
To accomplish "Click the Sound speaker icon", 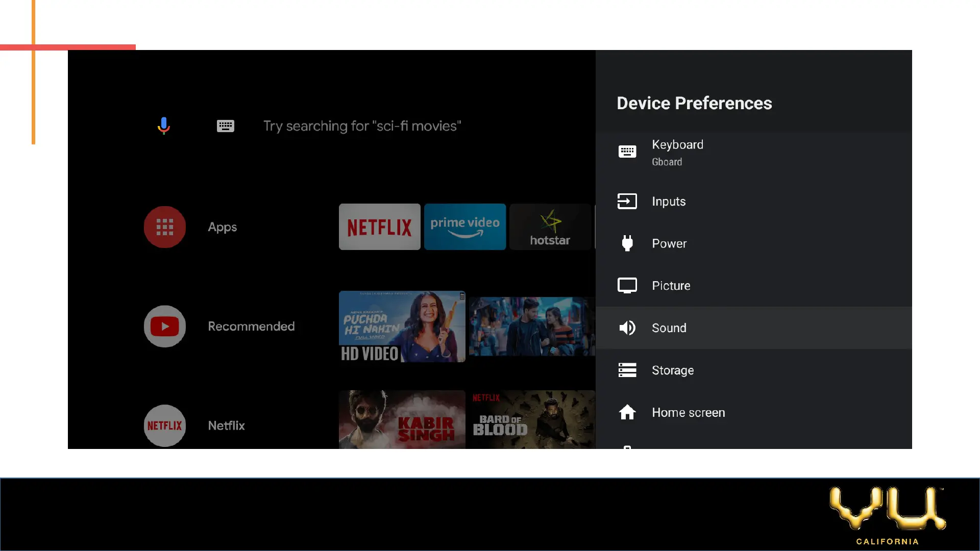I will coord(627,328).
